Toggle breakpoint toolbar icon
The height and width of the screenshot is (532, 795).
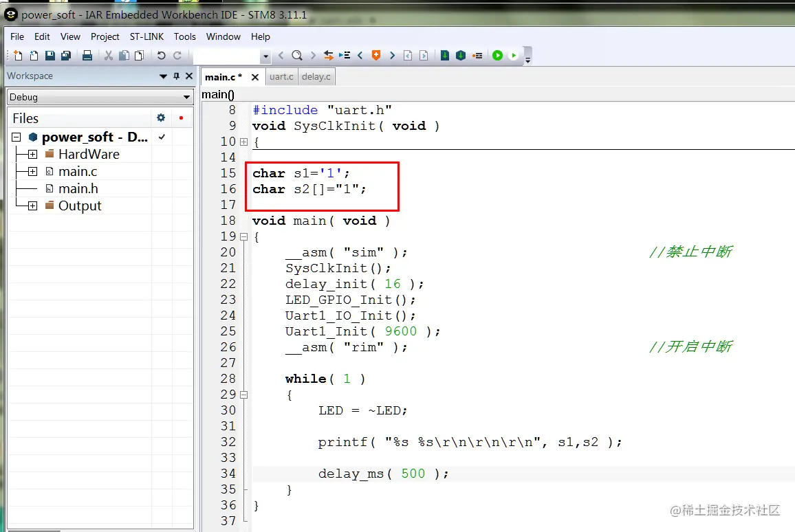477,55
